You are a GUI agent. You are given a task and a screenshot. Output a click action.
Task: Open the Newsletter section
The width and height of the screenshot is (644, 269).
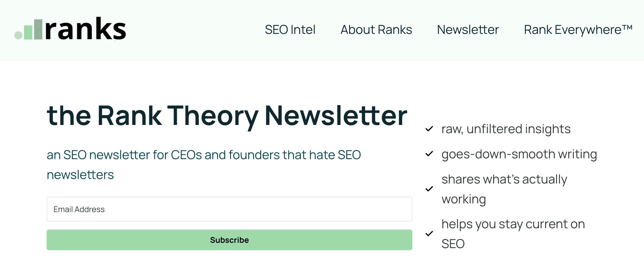[x=468, y=30]
